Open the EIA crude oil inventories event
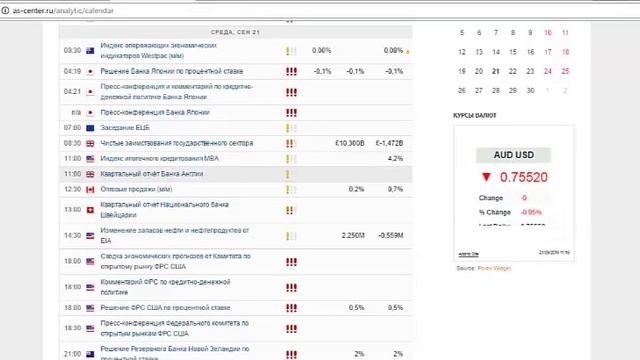This screenshot has width=640, height=360. 175,236
